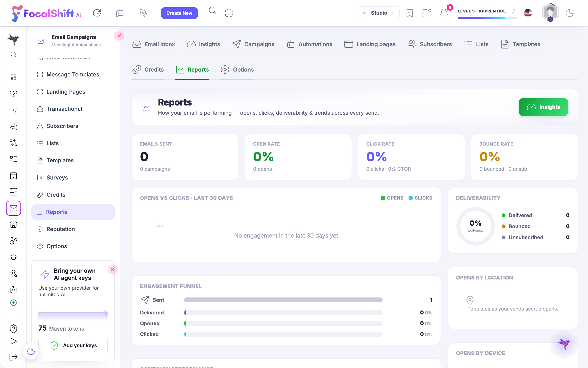Click the info circle icon in top bar
Screen dimensions: 588x368
[x=229, y=13]
